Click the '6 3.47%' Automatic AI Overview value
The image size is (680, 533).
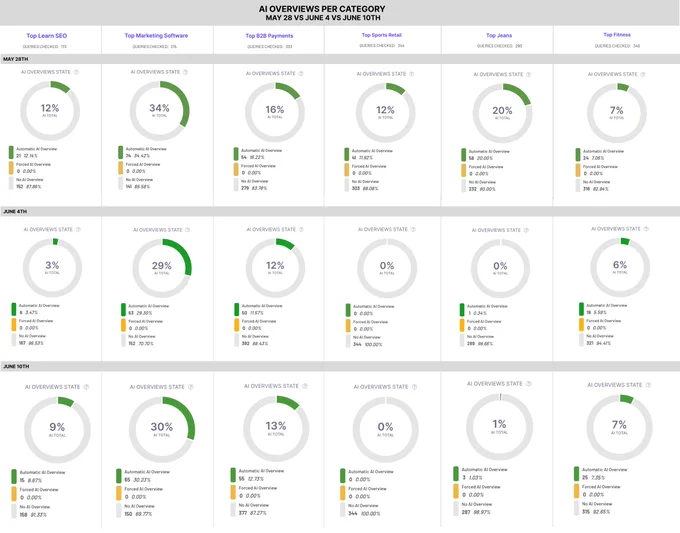tap(29, 312)
